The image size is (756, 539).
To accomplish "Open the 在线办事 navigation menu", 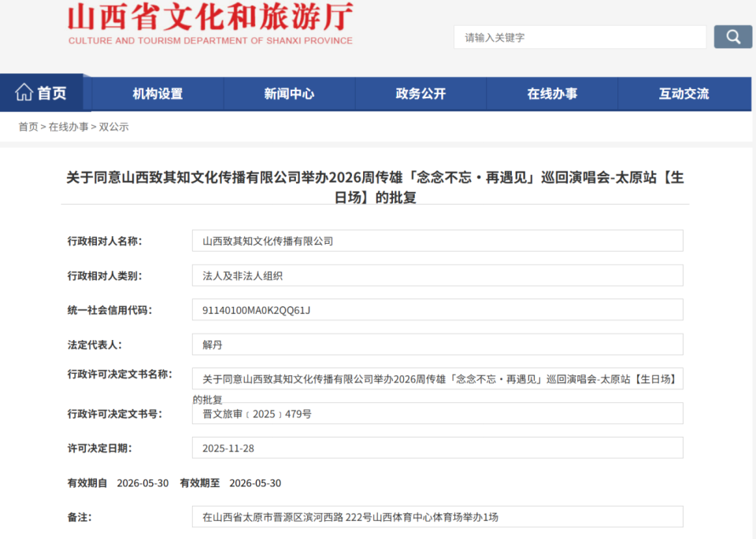I will (x=552, y=92).
